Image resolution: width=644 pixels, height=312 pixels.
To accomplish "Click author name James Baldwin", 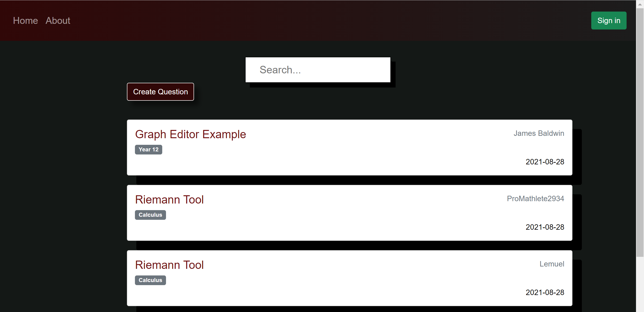I will [x=539, y=133].
